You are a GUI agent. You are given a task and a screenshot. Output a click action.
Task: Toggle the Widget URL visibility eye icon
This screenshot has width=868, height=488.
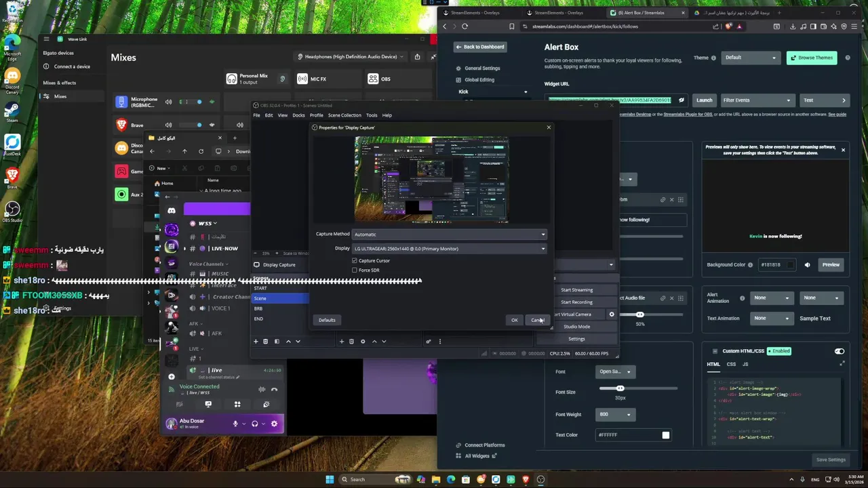[x=681, y=100]
